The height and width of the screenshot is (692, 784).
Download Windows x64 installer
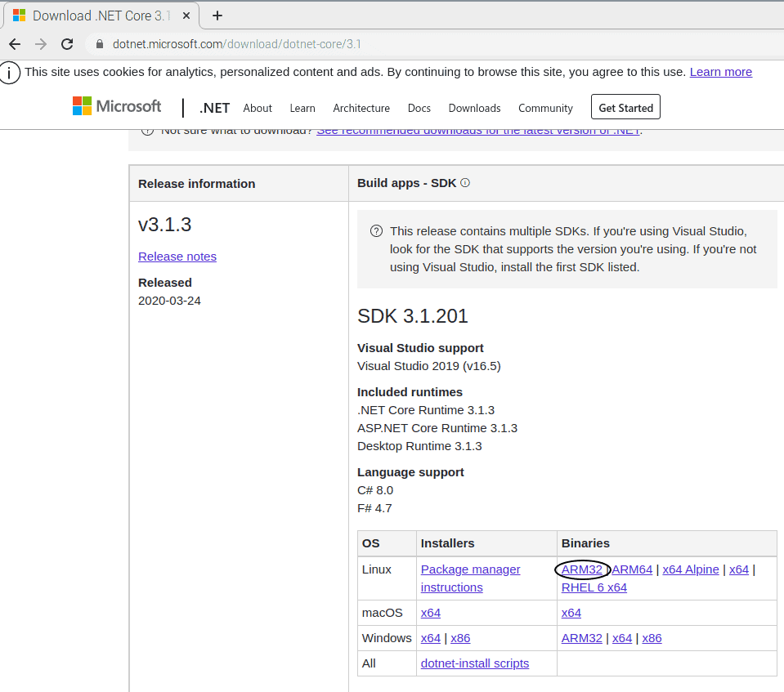[x=431, y=639]
